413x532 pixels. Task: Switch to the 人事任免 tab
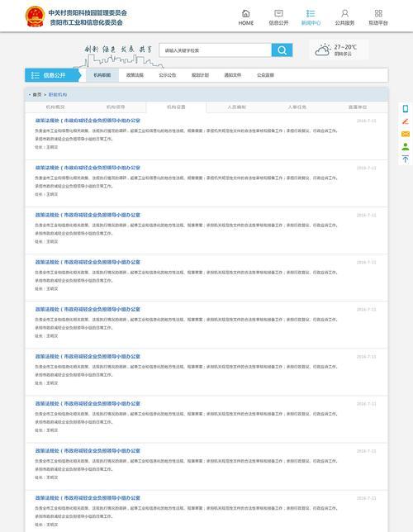pos(297,107)
